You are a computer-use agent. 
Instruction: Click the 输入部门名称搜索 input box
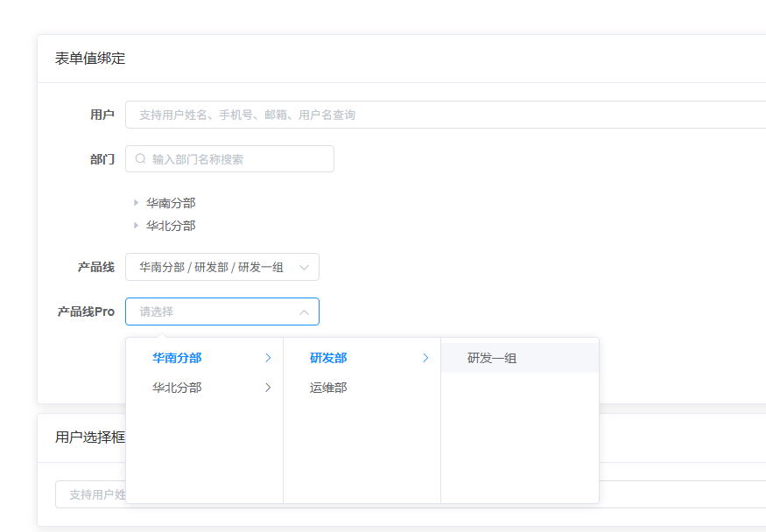point(229,158)
